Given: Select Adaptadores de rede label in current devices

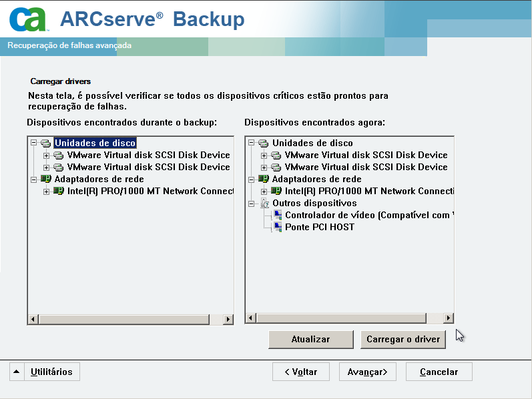Looking at the screenshot, I should [316, 179].
